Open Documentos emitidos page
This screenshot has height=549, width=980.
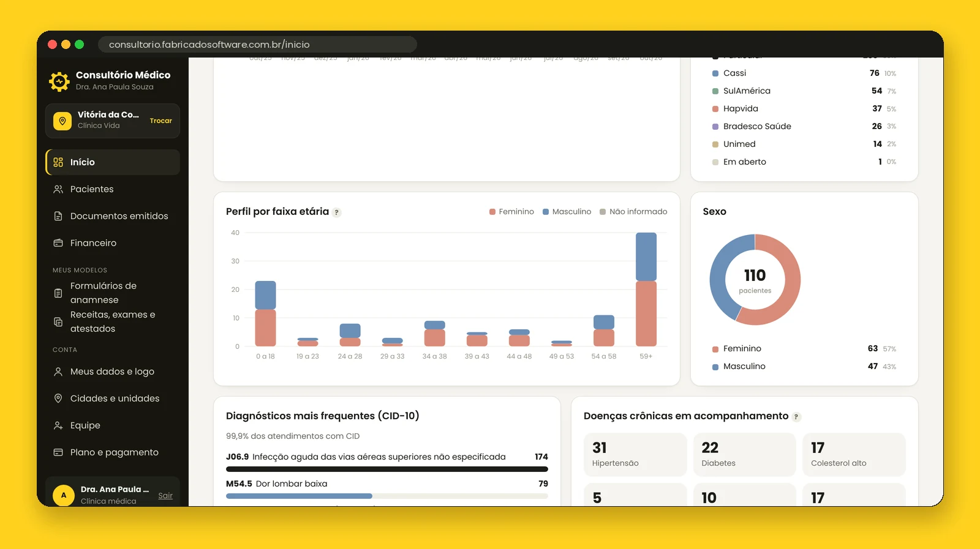coord(113,216)
